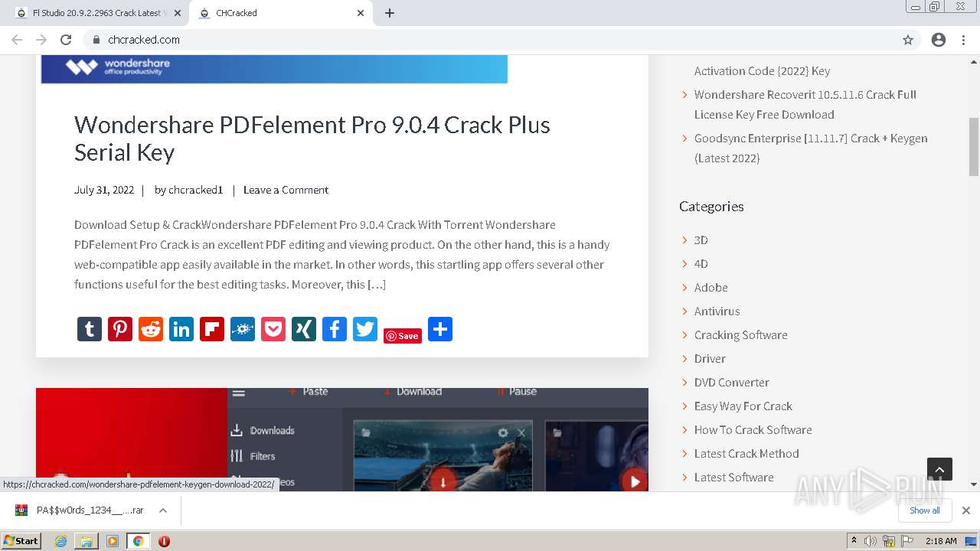The width and height of the screenshot is (980, 551).
Task: Open the 3D category
Action: pyautogui.click(x=701, y=240)
